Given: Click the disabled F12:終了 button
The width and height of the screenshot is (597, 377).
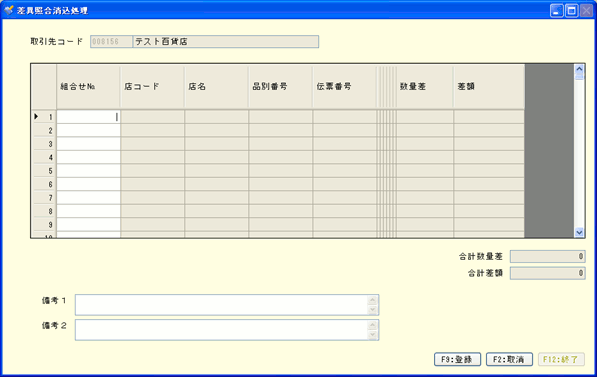Looking at the screenshot, I should (561, 359).
